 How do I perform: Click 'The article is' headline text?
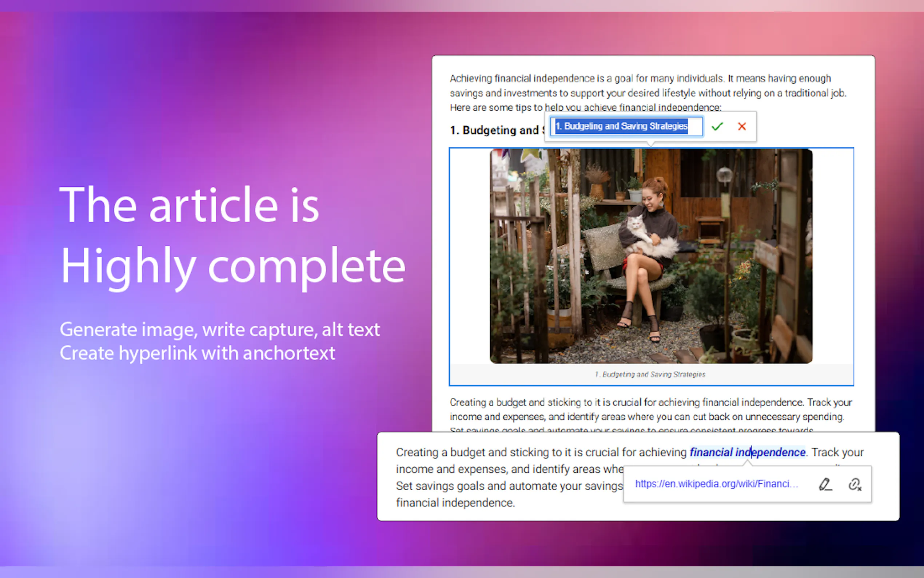coord(190,205)
